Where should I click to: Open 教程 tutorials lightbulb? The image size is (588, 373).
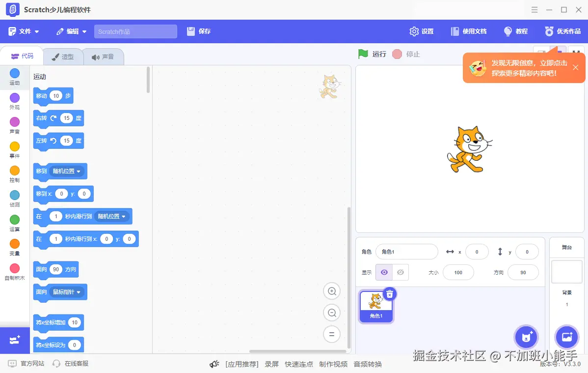click(x=516, y=31)
